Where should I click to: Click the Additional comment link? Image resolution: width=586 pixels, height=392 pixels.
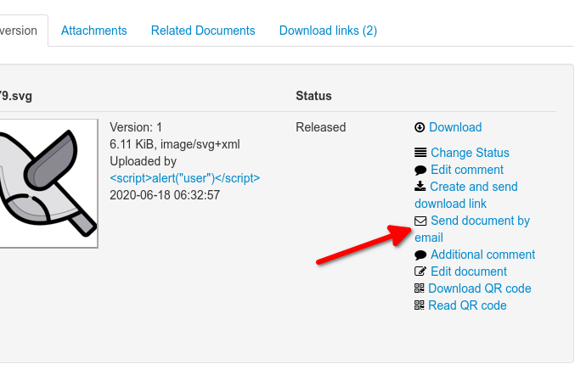(482, 255)
